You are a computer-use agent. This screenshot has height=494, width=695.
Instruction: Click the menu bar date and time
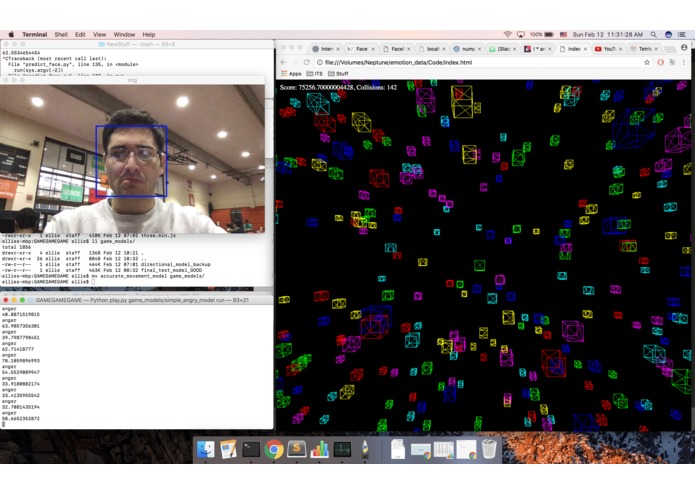(608, 35)
